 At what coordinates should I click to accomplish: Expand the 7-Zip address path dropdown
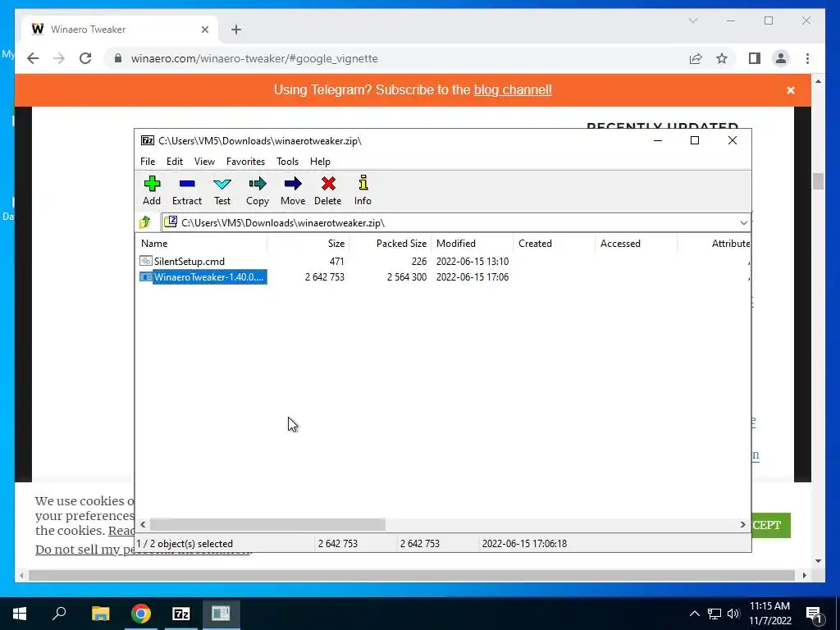743,223
